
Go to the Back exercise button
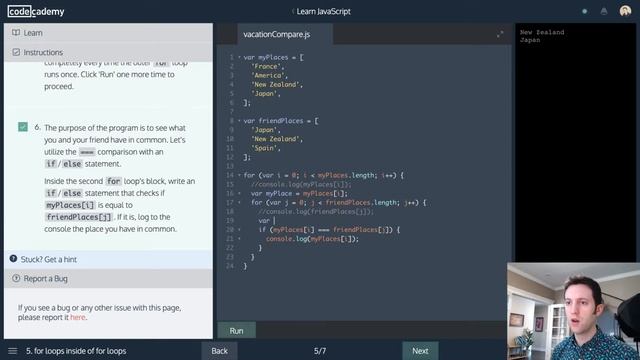click(220, 351)
